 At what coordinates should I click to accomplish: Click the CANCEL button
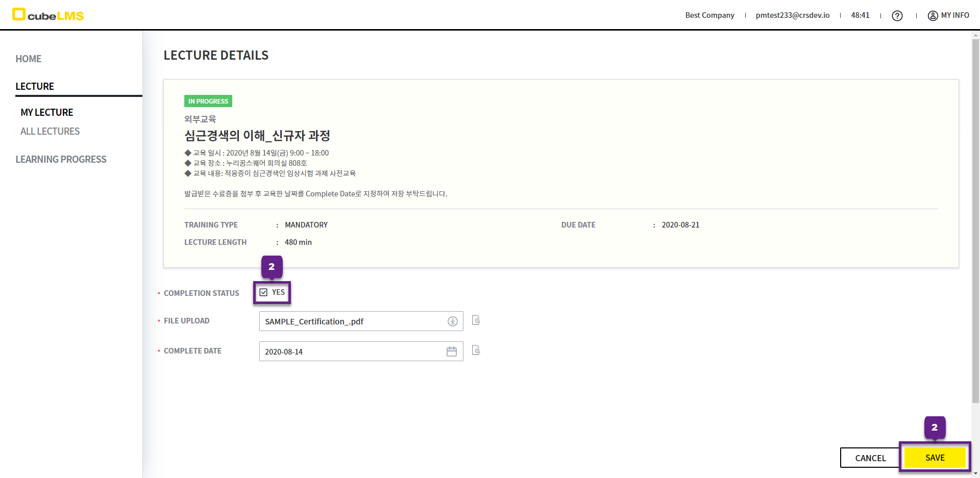click(x=870, y=458)
